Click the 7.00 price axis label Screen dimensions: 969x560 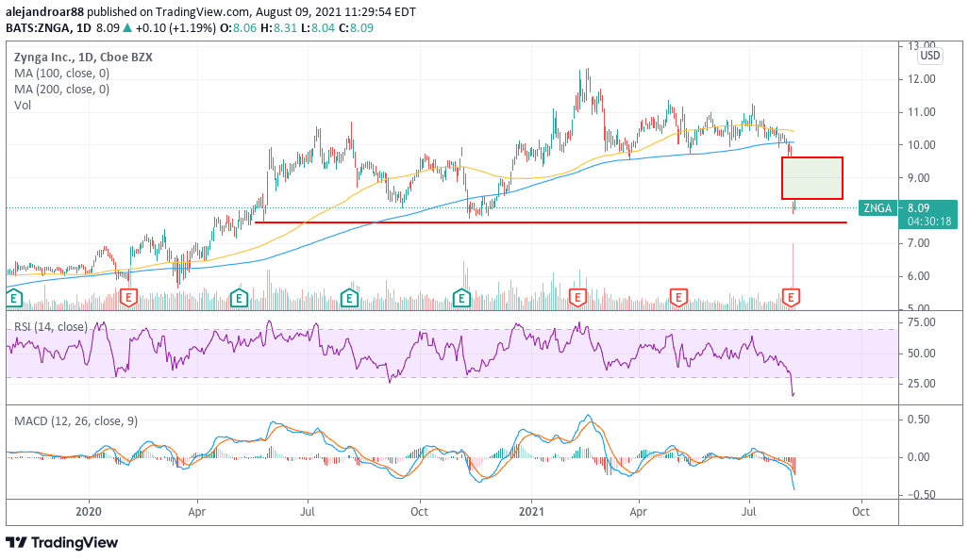(919, 243)
